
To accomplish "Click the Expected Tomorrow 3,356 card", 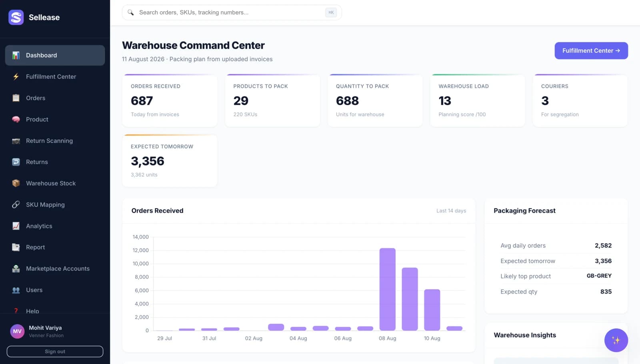I will tap(170, 161).
